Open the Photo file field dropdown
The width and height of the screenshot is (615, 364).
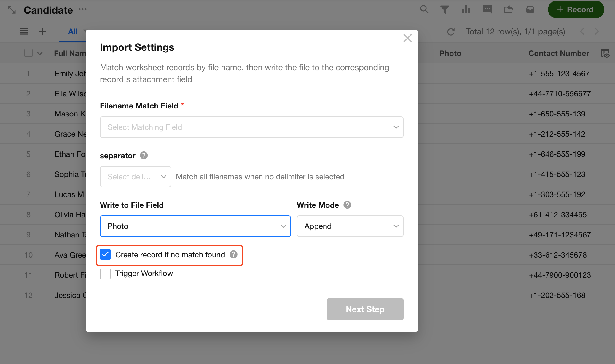[195, 226]
